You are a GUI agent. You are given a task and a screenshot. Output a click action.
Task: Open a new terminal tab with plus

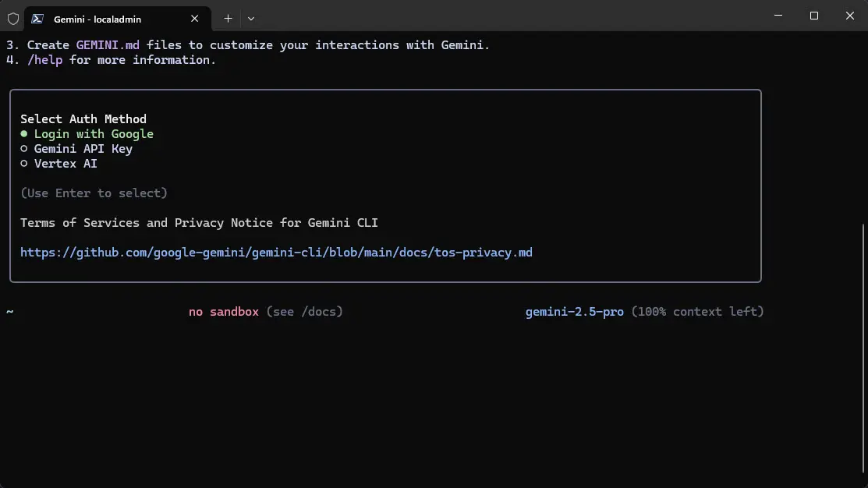click(x=228, y=19)
